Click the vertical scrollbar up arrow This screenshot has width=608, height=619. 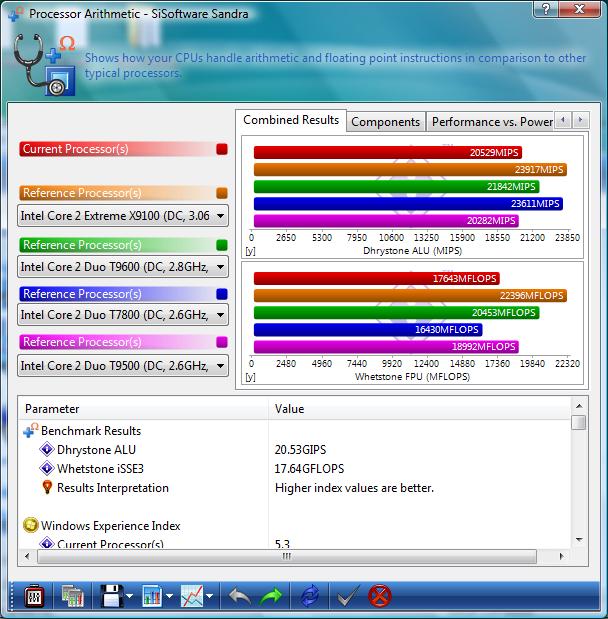[x=579, y=406]
